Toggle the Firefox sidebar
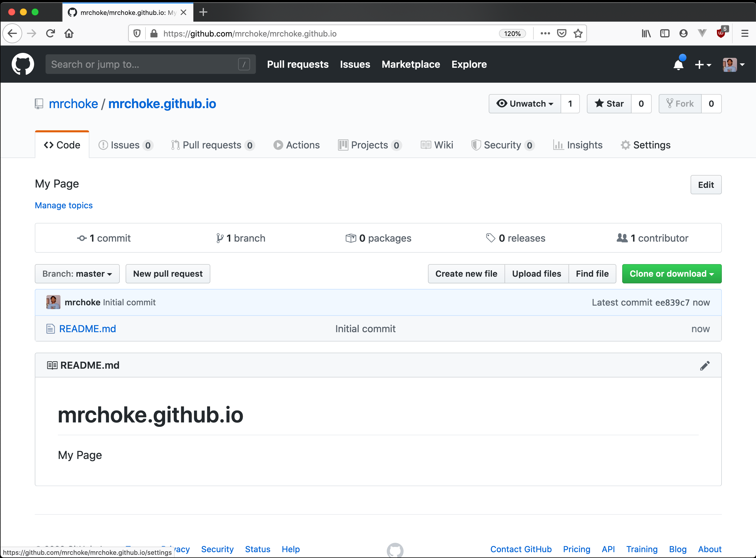756x558 pixels. pyautogui.click(x=665, y=33)
